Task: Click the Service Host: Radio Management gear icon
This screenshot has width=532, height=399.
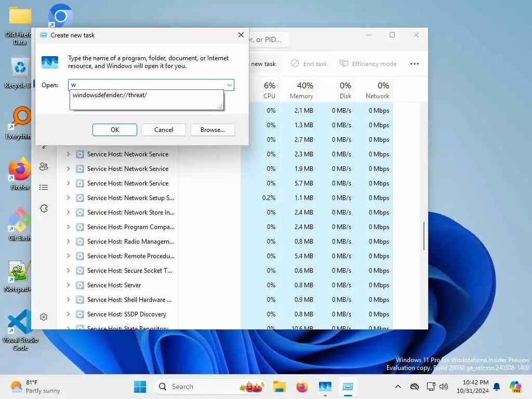Action: (79, 242)
